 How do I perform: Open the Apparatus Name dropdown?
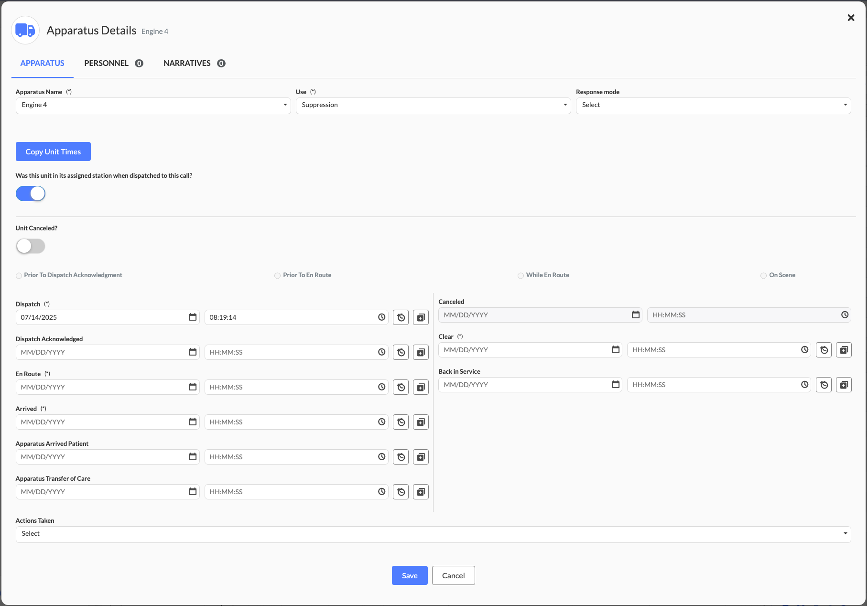[x=153, y=105]
